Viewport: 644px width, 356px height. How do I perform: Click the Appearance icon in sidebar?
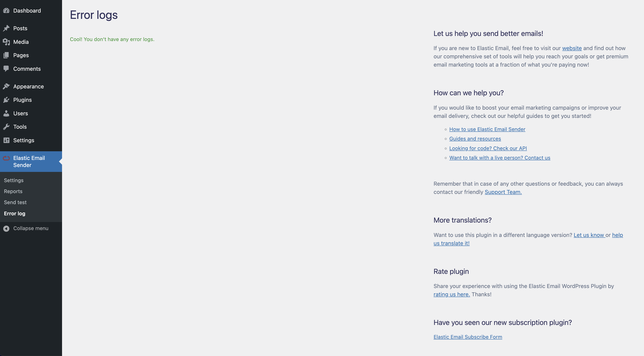pos(6,87)
